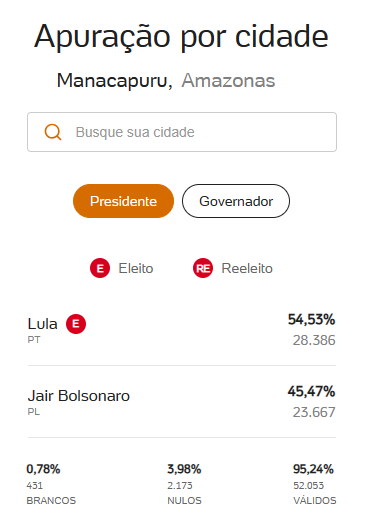Select the Lula candidate name
Image resolution: width=383 pixels, height=529 pixels.
point(43,324)
